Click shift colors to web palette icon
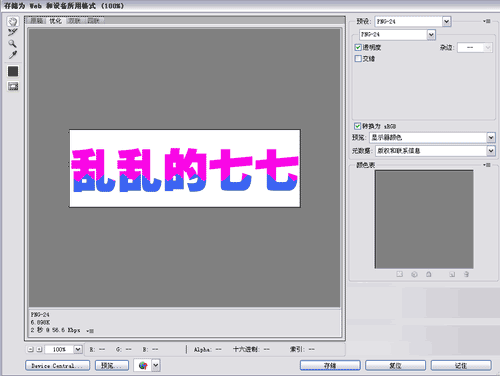The image size is (500, 376). tap(414, 274)
